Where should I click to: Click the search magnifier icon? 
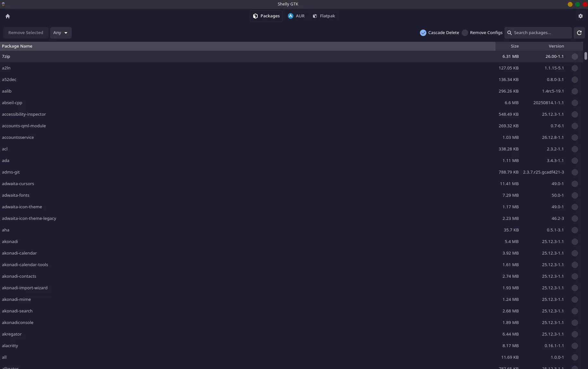click(x=509, y=33)
